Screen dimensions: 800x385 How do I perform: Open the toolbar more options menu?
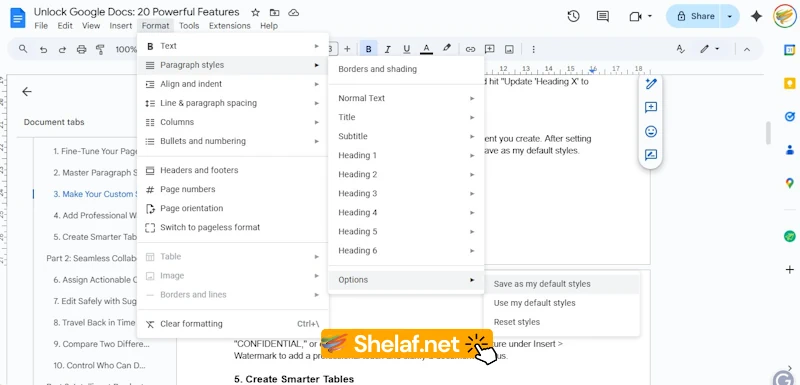tap(533, 49)
